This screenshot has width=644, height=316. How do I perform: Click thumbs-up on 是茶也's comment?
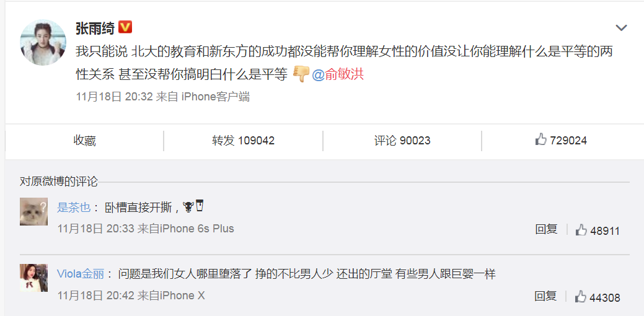pos(597,230)
